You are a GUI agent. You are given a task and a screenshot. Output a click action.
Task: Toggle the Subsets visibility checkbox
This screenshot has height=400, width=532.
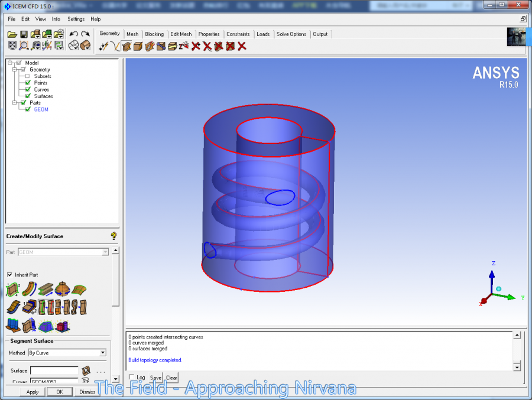click(x=28, y=76)
